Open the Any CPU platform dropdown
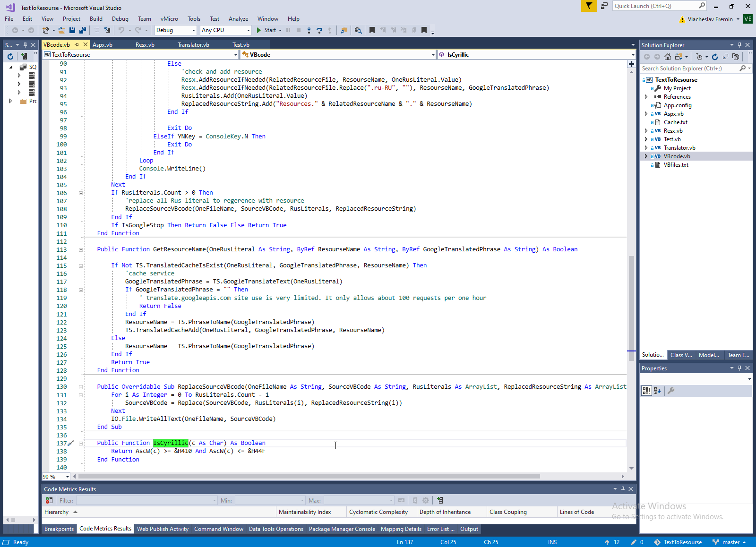 pos(225,30)
